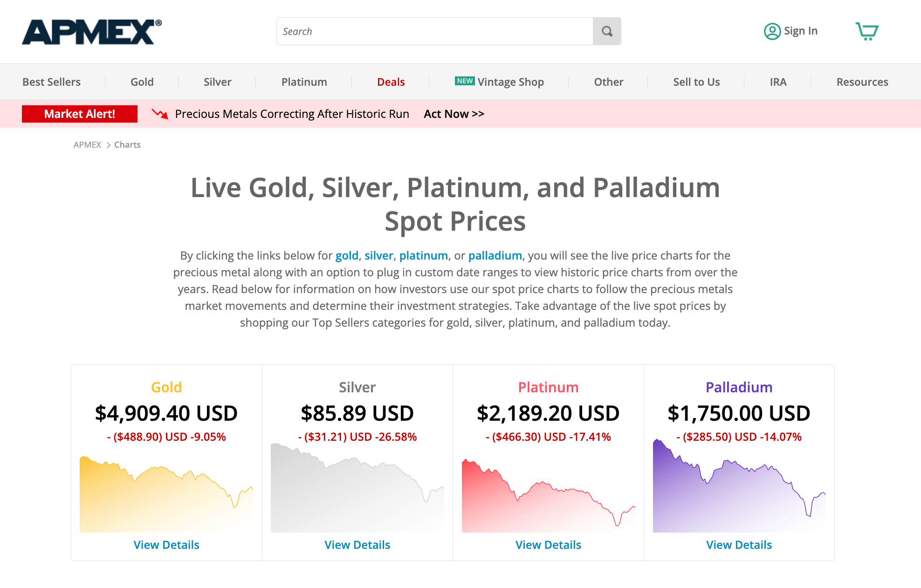Click the Sign In user icon
The height and width of the screenshot is (588, 921).
point(772,31)
